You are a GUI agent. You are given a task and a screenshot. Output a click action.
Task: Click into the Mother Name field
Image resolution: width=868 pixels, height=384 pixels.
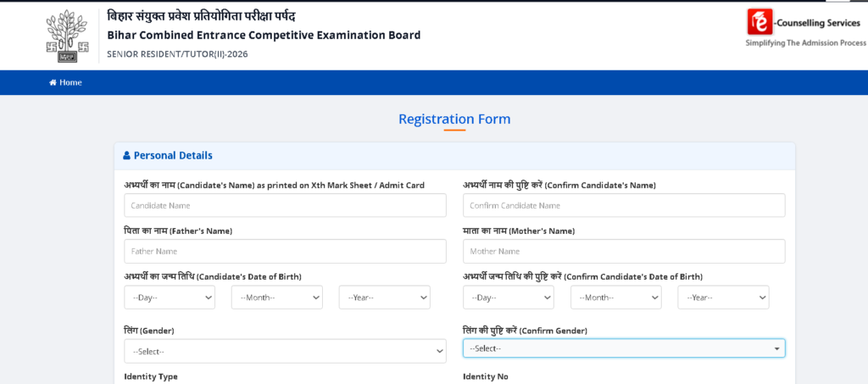tap(624, 251)
